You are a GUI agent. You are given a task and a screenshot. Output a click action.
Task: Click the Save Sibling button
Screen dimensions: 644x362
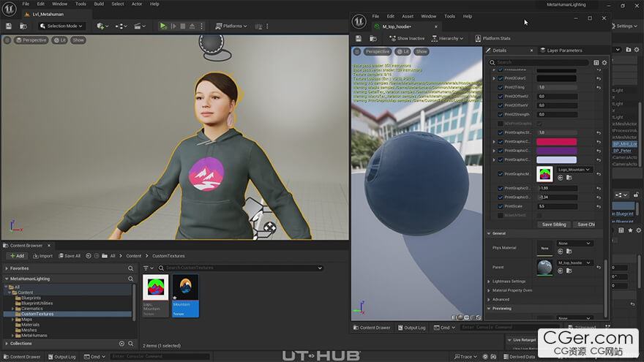(554, 225)
